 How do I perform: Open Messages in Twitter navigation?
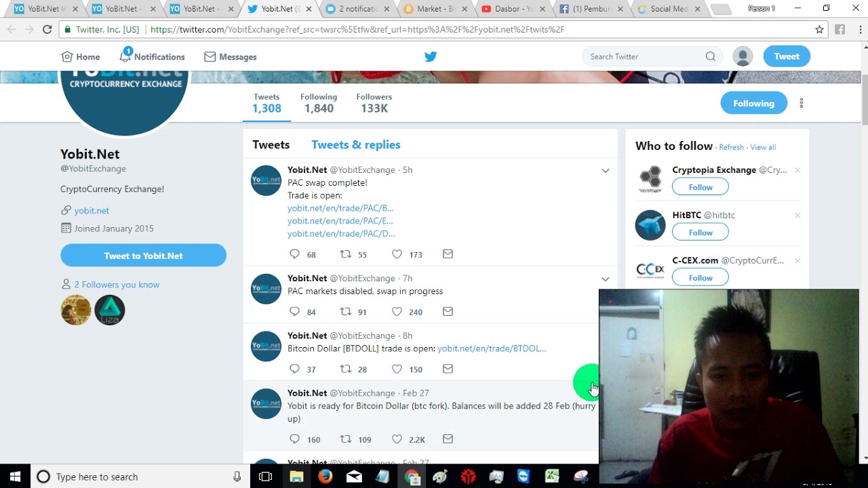(x=231, y=57)
